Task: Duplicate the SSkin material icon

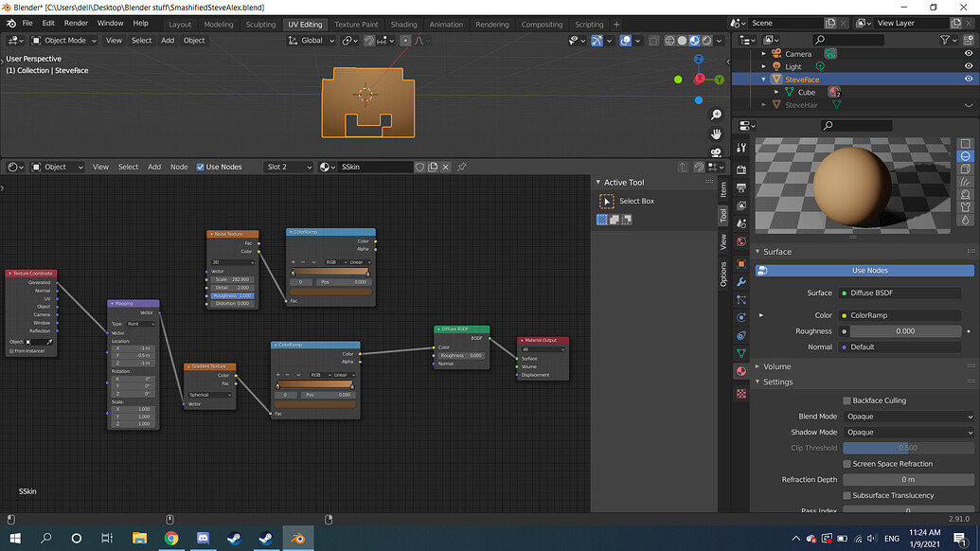Action: coord(433,167)
